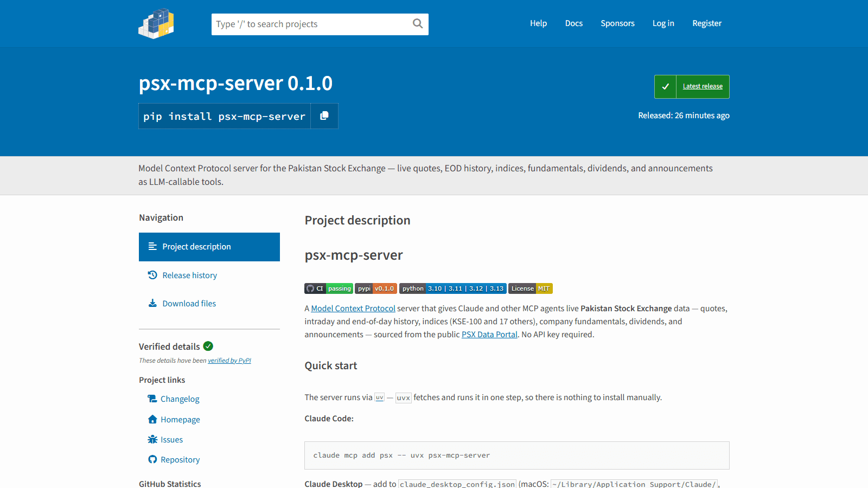Open the Help page
This screenshot has width=868, height=488.
pyautogui.click(x=539, y=23)
